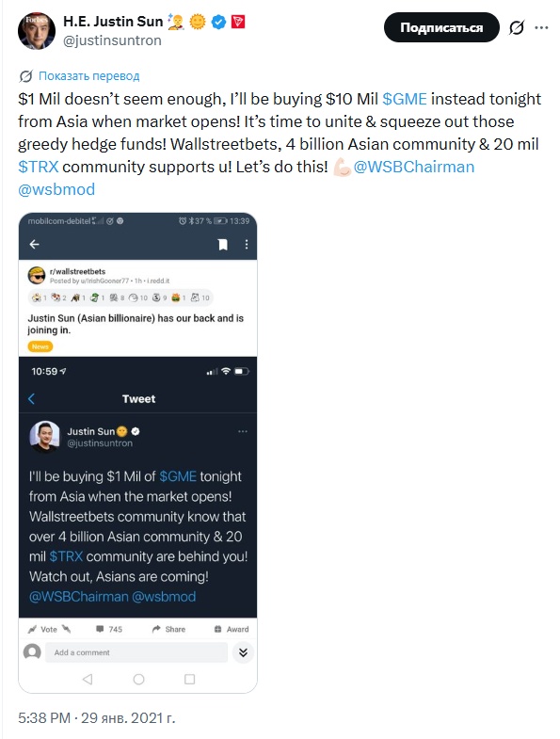The image size is (560, 739).
Task: Click the flexed bicep emoji in the tweet
Action: pos(342,168)
